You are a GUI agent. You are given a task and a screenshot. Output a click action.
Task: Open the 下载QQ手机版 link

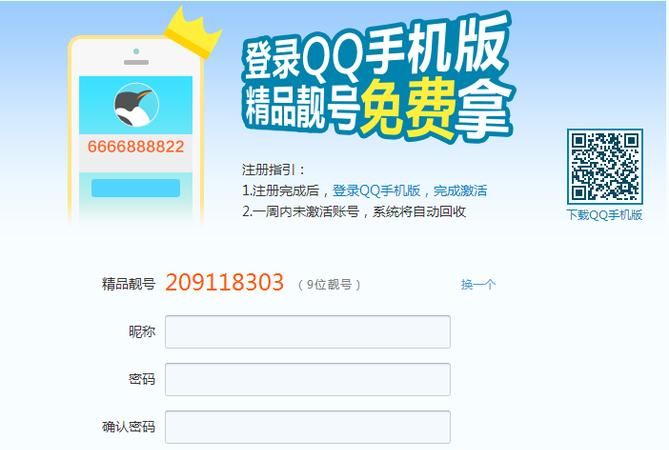click(x=604, y=215)
